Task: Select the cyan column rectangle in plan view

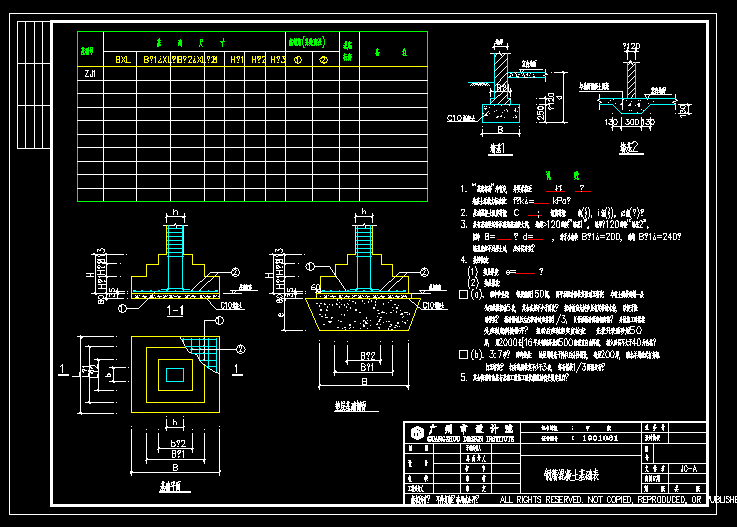Action: [x=175, y=375]
